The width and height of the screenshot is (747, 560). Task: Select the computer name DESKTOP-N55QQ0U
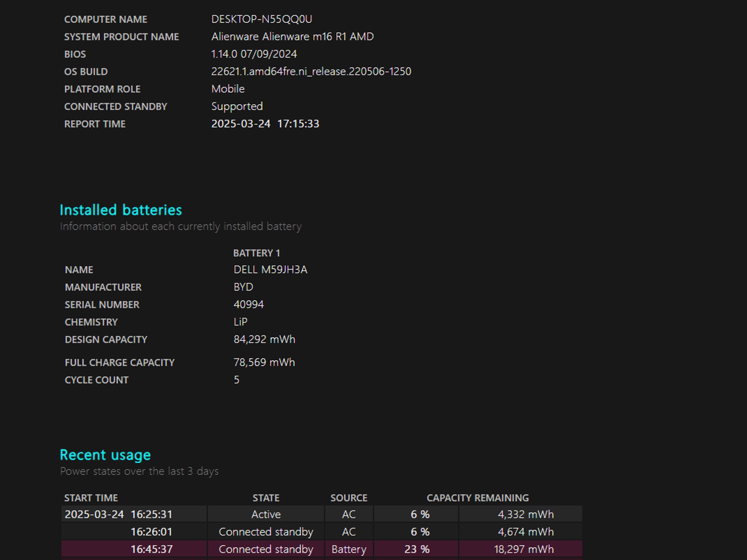(262, 19)
